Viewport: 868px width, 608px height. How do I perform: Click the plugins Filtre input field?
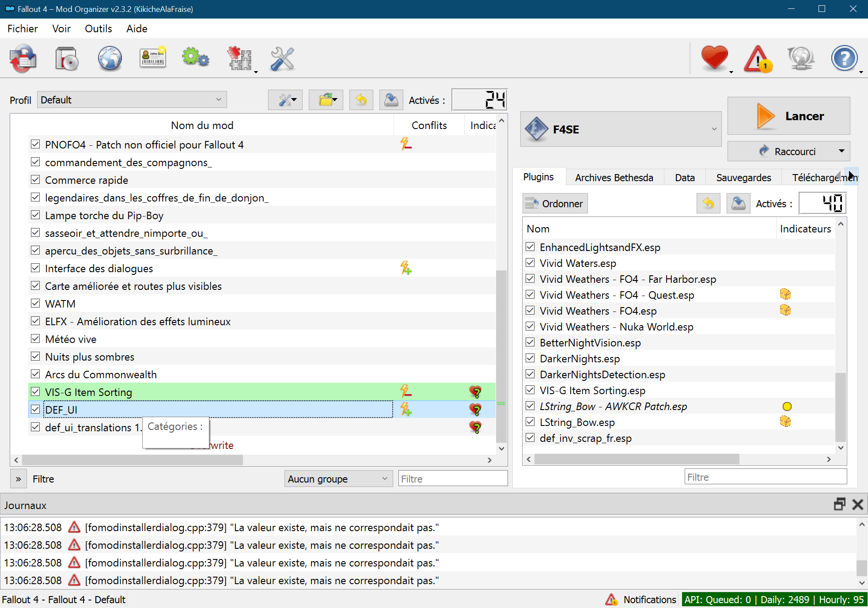[766, 477]
